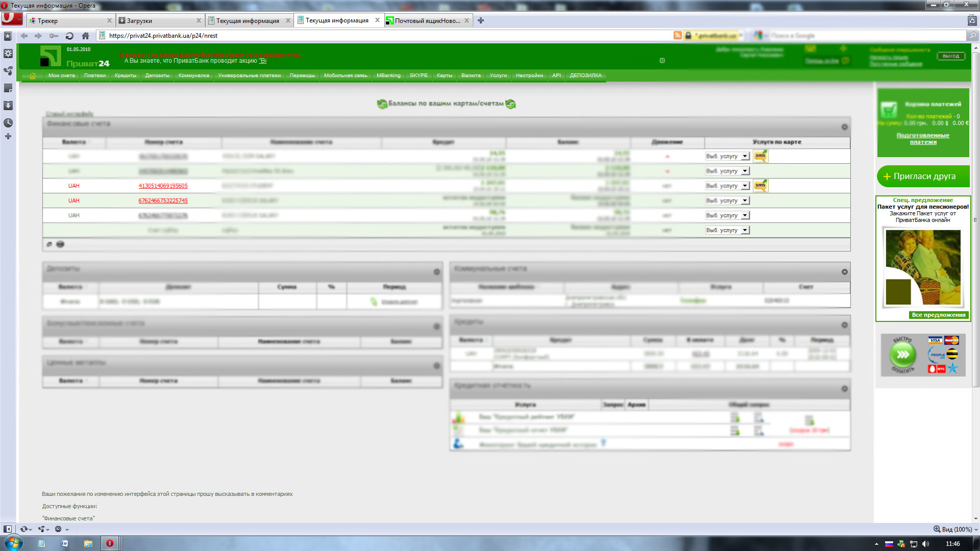Click the password wand key icon
Viewport: 980px width, 551px height.
[54, 36]
